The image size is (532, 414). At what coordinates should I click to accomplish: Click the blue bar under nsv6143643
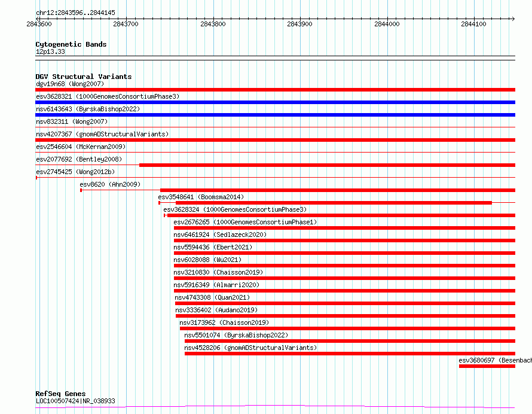tap(275, 115)
